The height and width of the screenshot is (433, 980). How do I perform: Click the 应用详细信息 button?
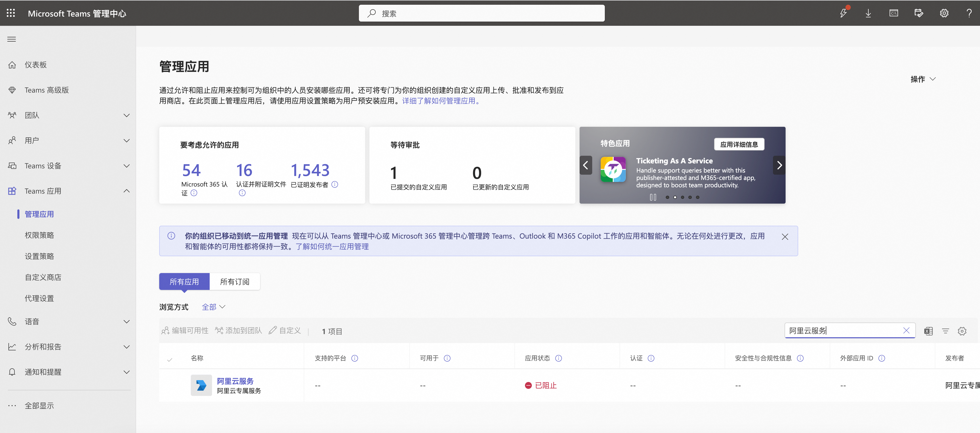739,144
